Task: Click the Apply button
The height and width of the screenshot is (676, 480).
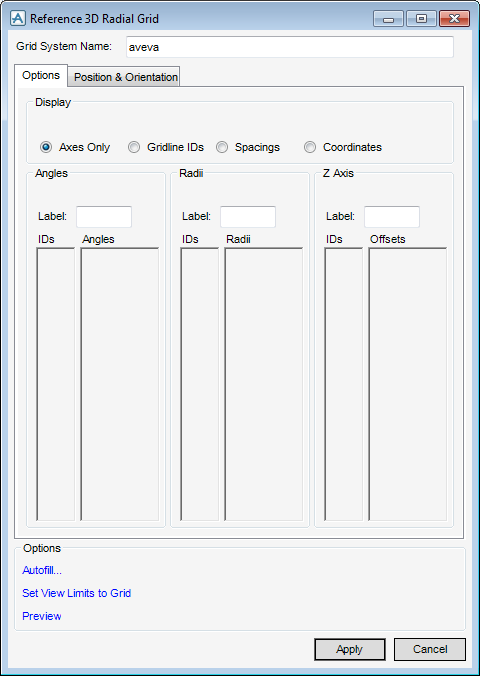Action: pyautogui.click(x=350, y=649)
